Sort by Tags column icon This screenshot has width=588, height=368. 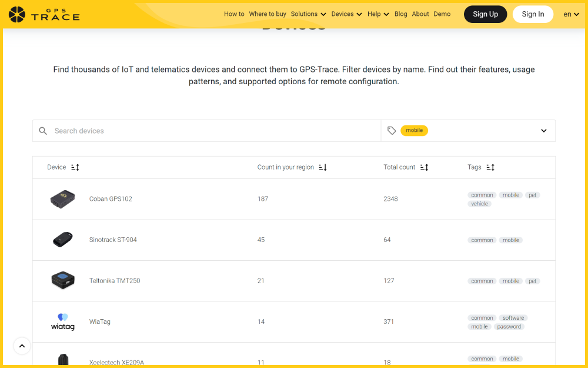[490, 167]
